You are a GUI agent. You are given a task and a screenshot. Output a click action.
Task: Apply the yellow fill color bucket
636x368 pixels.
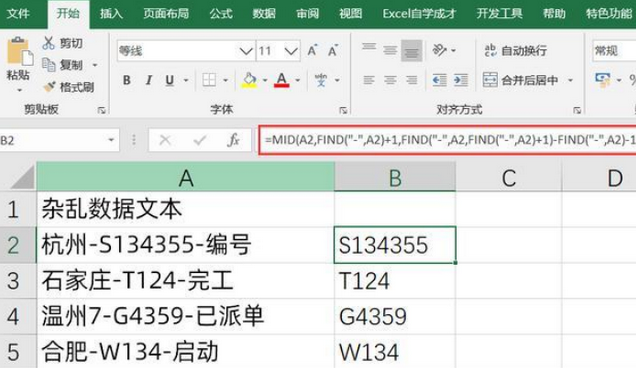[249, 80]
